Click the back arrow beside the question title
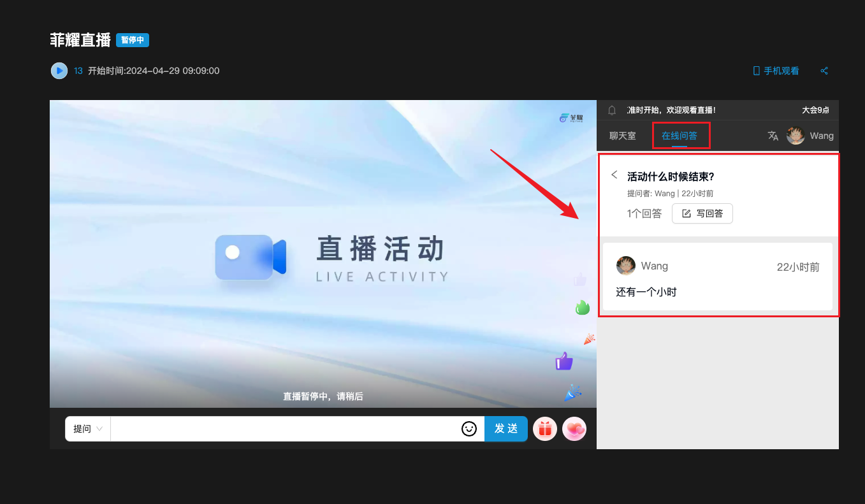Viewport: 865px width, 504px height. [x=614, y=175]
